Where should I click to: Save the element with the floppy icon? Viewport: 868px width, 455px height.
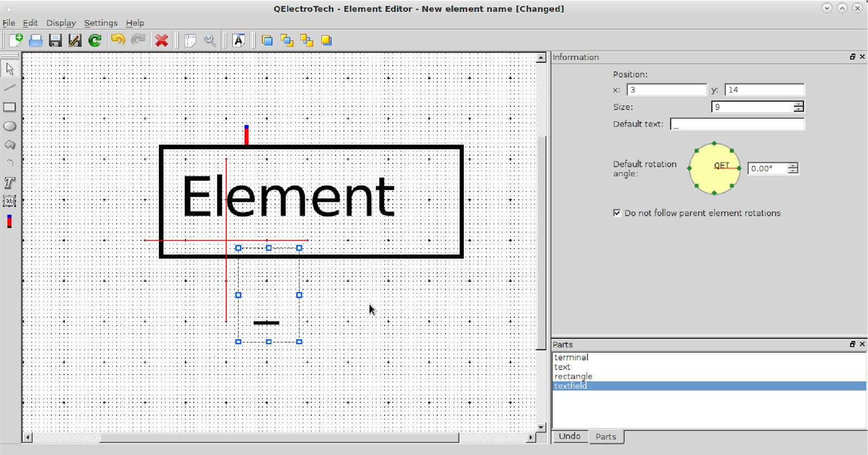click(55, 40)
